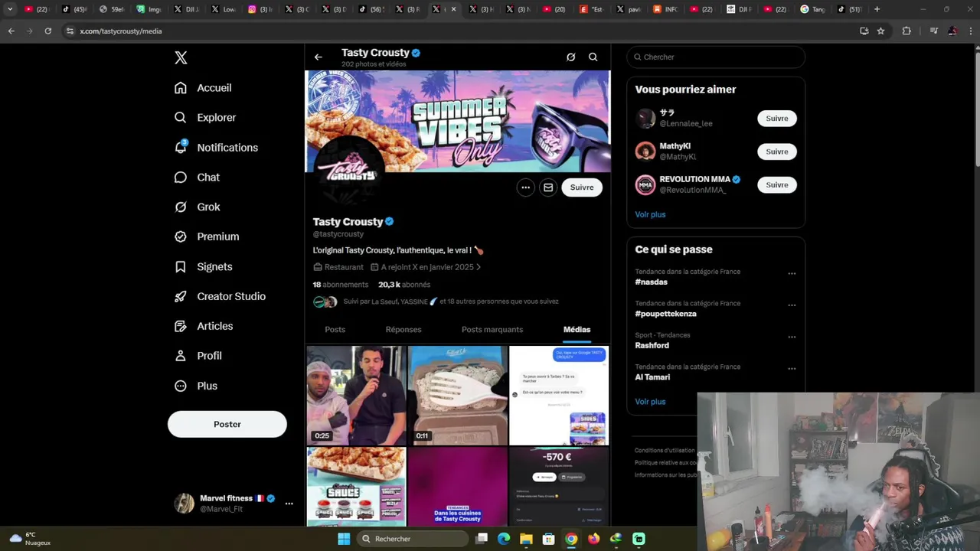Open the #poupettekenza trend
The width and height of the screenshot is (980, 551).
click(665, 314)
